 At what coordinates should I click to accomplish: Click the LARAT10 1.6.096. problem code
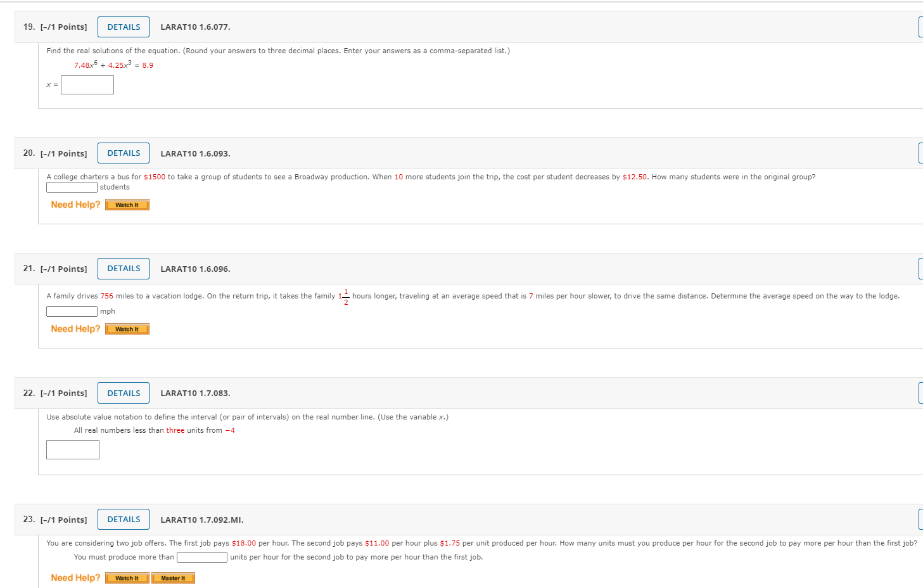pos(195,269)
